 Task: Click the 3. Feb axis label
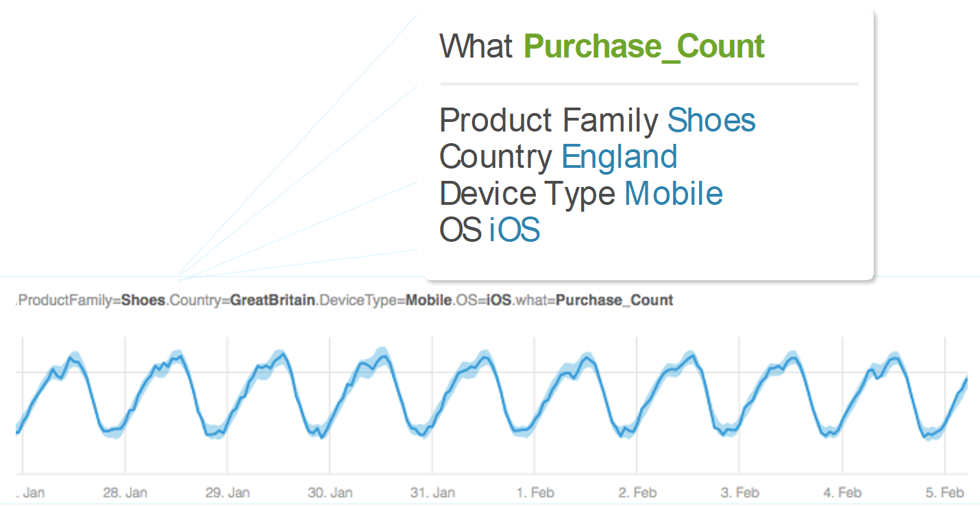click(740, 493)
